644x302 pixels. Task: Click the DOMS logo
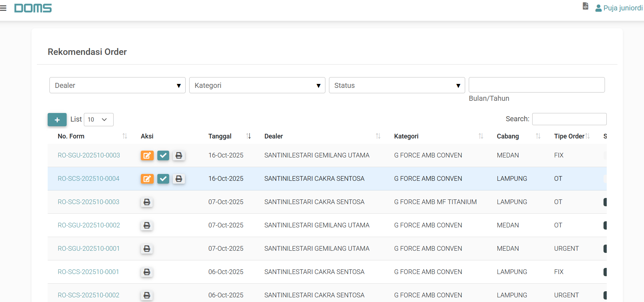pyautogui.click(x=33, y=8)
